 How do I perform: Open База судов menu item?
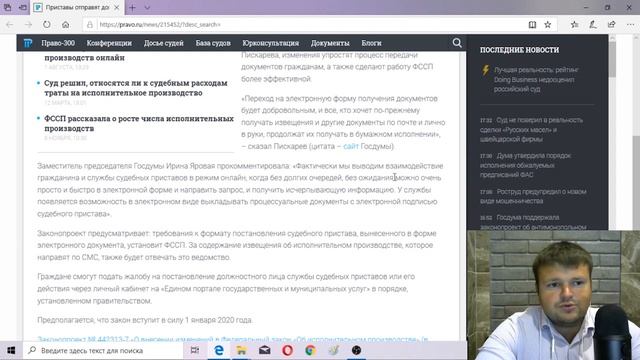click(213, 43)
